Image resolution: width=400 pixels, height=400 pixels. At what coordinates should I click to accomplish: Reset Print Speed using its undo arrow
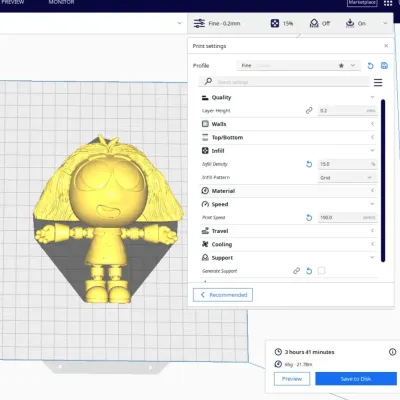click(309, 218)
